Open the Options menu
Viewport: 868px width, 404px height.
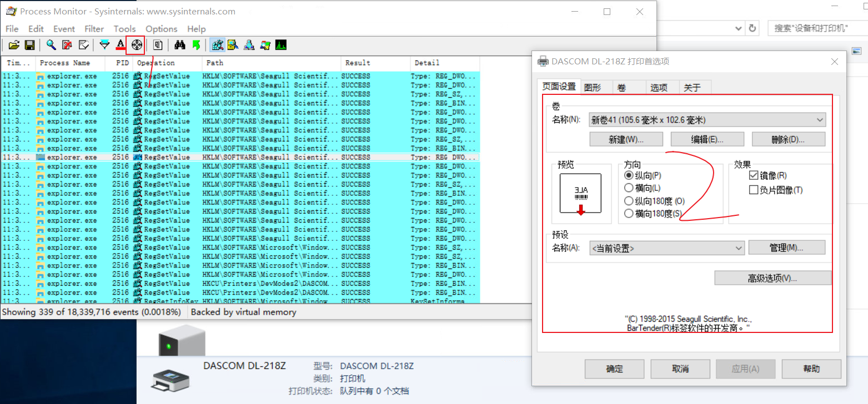[162, 29]
